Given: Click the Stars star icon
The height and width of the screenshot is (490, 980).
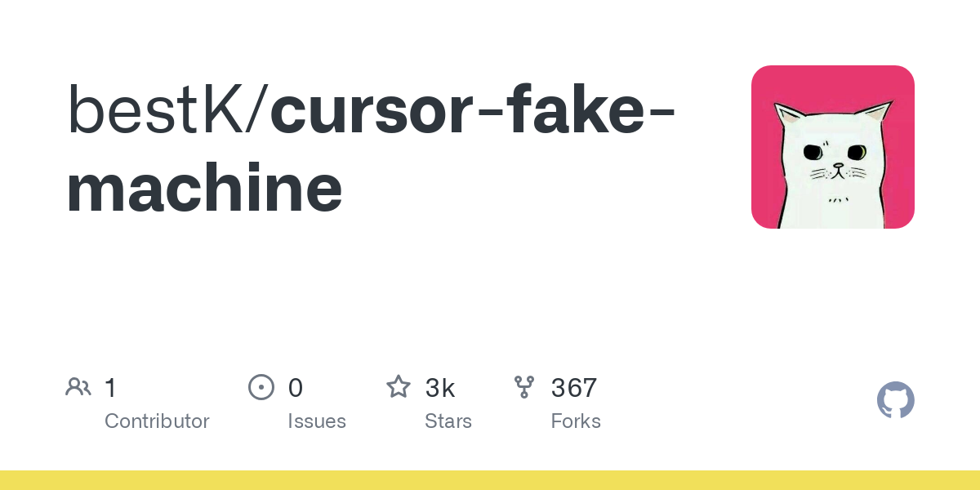Looking at the screenshot, I should [399, 386].
